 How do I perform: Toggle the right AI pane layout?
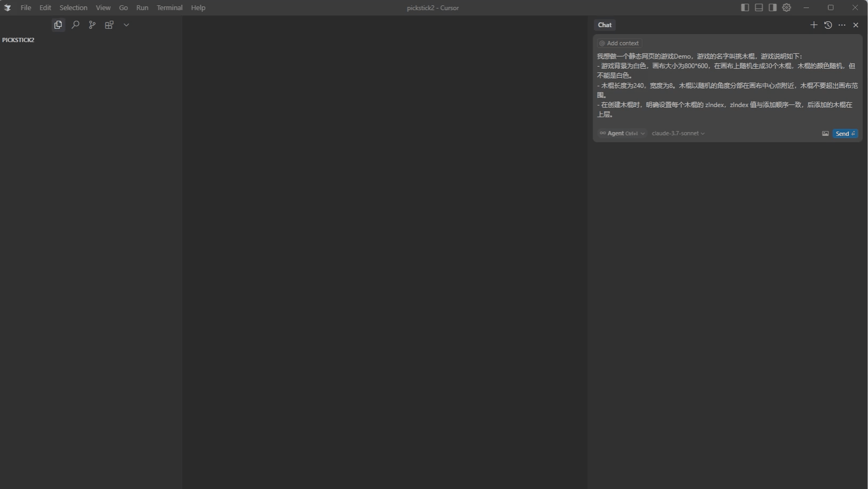773,7
